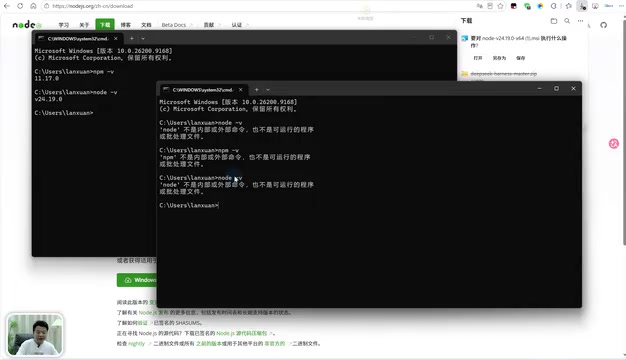Open the 关于 navigation item
The width and height of the screenshot is (626, 360).
[84, 25]
